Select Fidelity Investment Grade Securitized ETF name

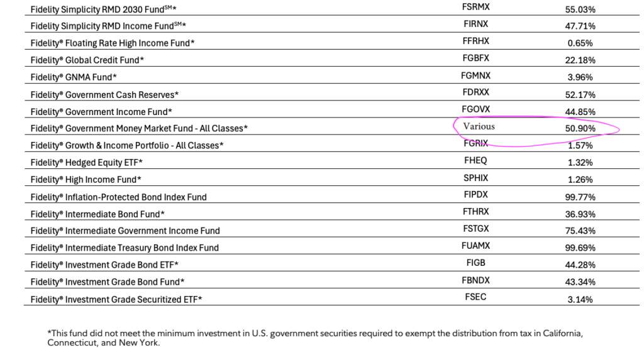(116, 299)
